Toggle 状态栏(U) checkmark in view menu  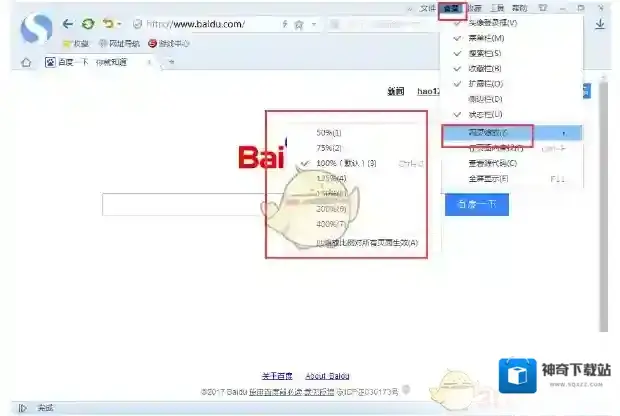[x=456, y=115]
